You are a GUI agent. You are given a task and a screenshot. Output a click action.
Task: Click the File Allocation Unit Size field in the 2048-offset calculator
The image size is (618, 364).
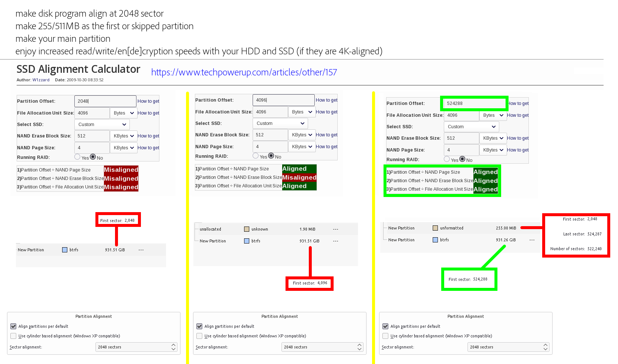tap(92, 113)
